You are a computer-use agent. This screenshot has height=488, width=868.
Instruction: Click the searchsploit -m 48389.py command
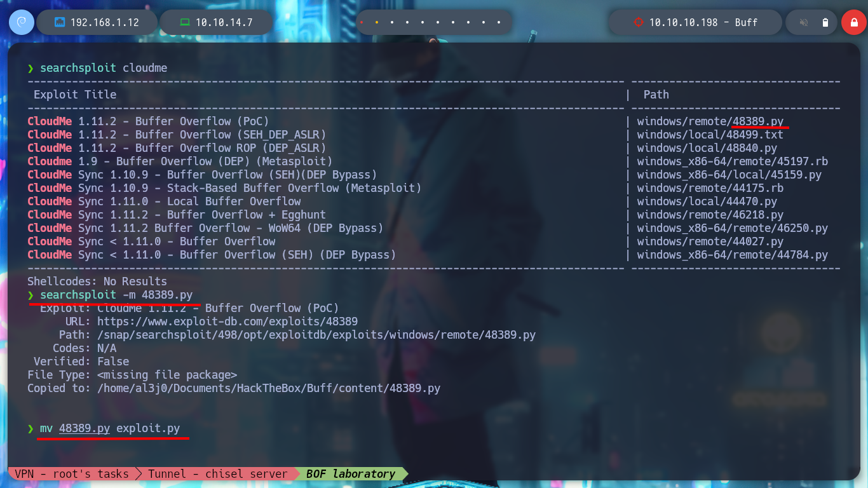coord(116,295)
